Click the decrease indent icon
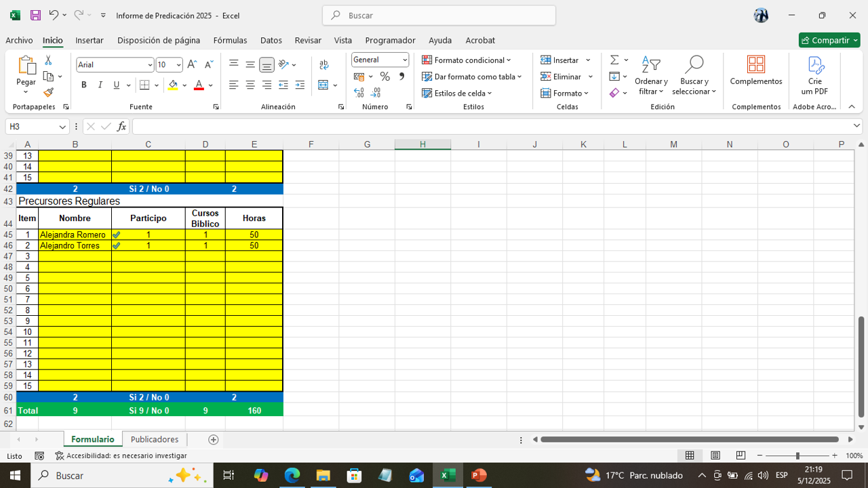 [x=283, y=85]
